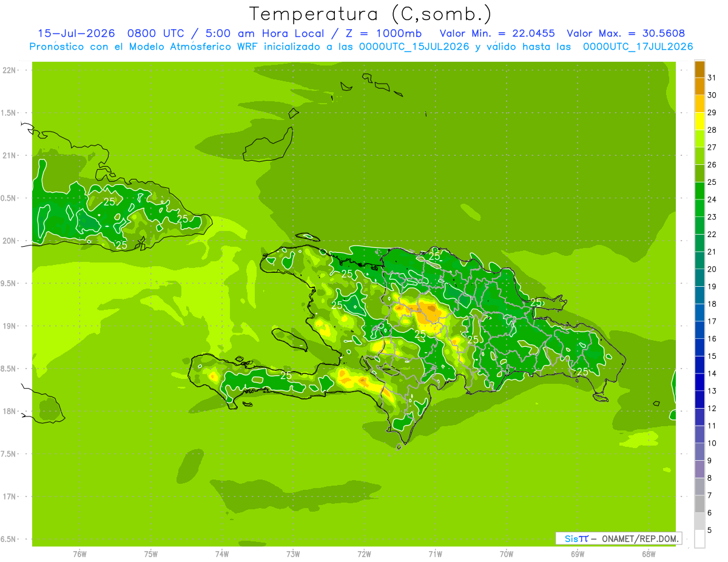Click the "75W" longitude label
Image resolution: width=728 pixels, height=562 pixels.
(151, 554)
